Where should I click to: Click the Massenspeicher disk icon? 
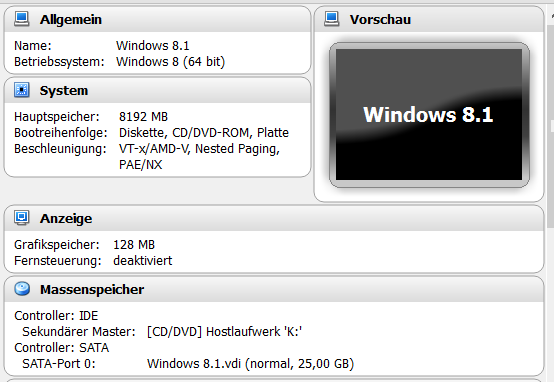click(22, 289)
